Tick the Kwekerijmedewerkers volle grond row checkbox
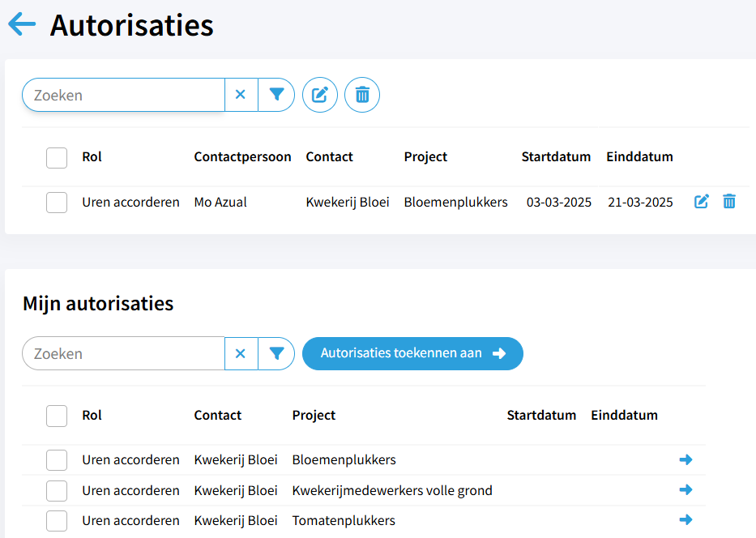Screen dimensions: 756x538 coord(57,491)
